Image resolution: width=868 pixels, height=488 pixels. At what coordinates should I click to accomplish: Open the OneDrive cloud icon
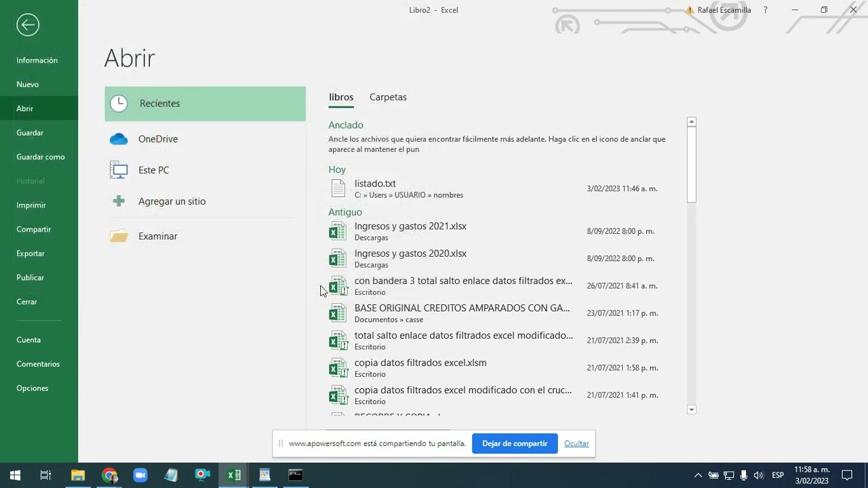[119, 139]
